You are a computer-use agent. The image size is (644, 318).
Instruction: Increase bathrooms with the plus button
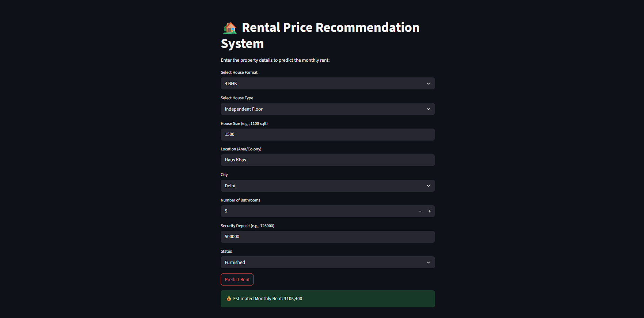pyautogui.click(x=430, y=211)
